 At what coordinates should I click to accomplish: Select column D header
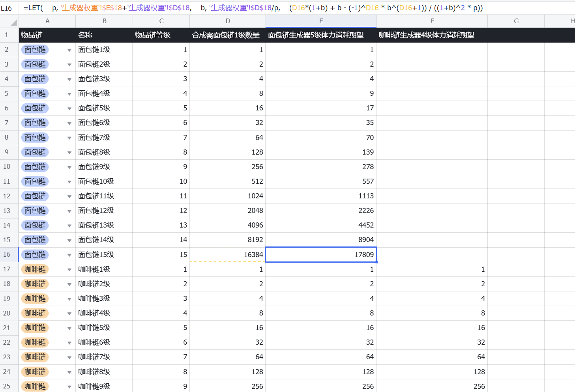(x=228, y=21)
